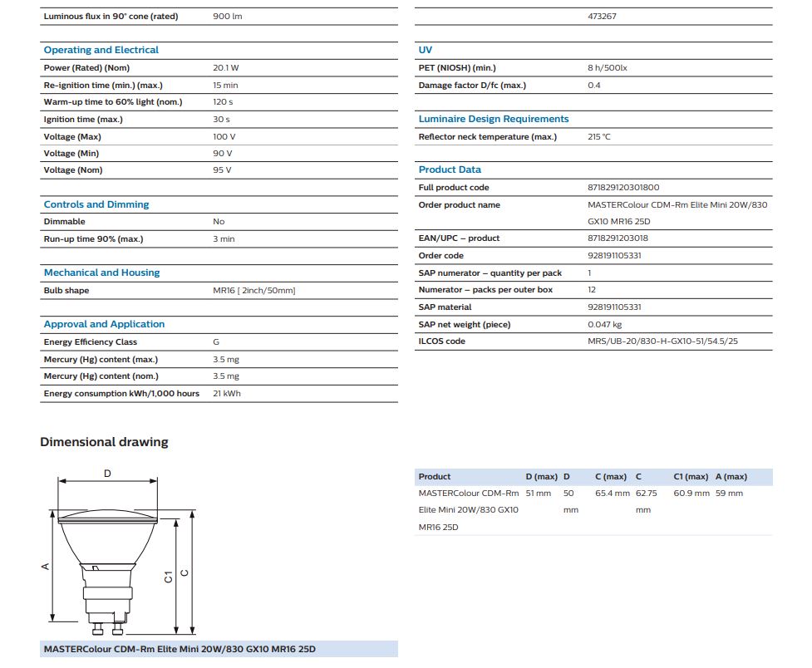Click the '12' packs per outer box value
Screen dimensions: 812x668
[592, 290]
